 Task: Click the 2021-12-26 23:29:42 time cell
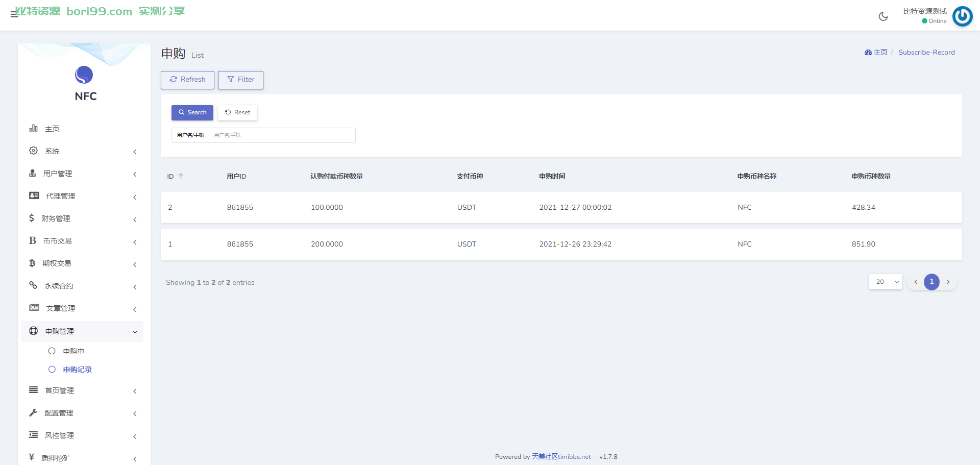click(x=575, y=244)
